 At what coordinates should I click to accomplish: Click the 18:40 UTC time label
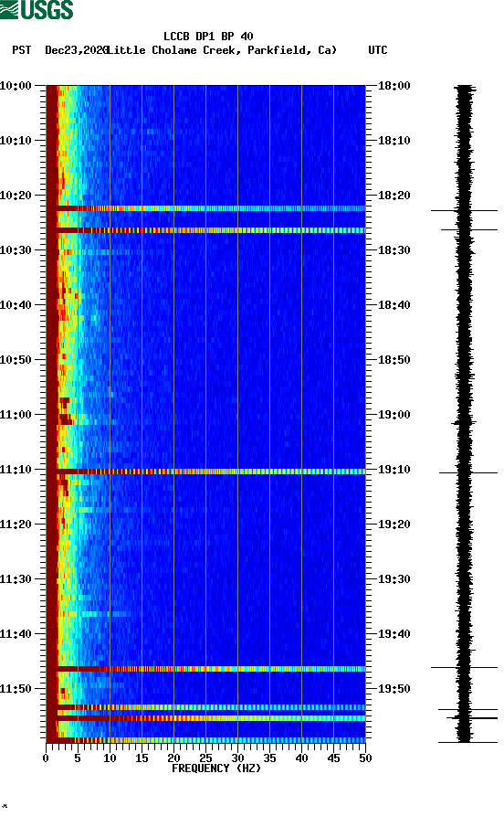(x=394, y=305)
